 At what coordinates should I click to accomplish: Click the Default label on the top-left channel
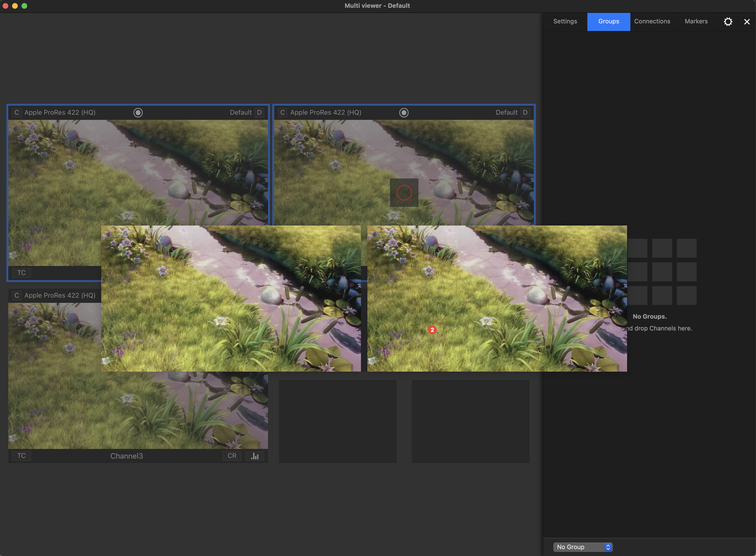[241, 113]
